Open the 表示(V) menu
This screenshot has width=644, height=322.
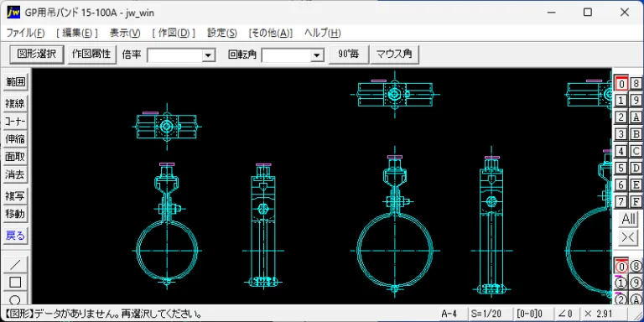[x=125, y=34]
